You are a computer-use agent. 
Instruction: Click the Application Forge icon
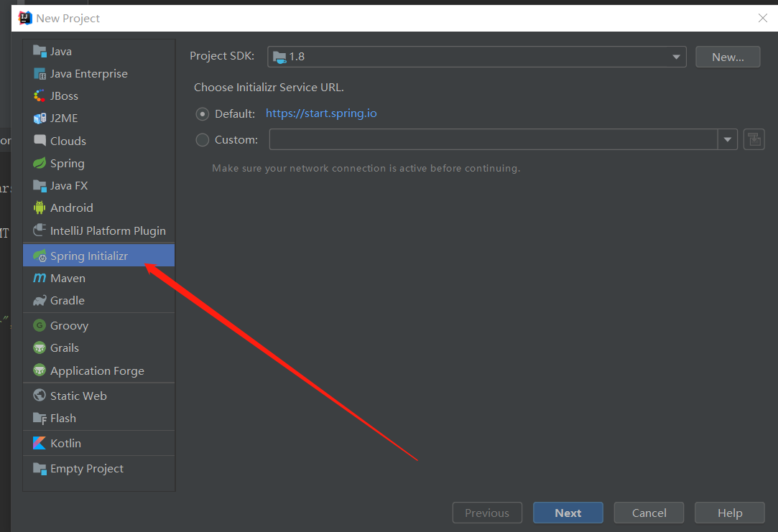point(40,370)
